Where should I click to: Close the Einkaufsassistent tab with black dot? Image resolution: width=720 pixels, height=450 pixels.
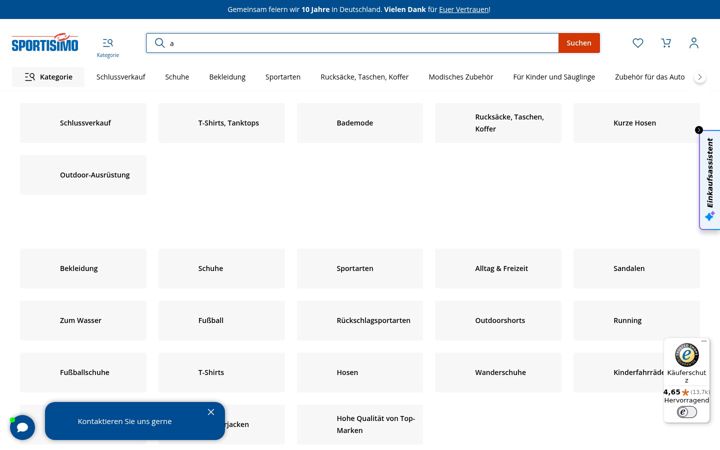point(699,130)
